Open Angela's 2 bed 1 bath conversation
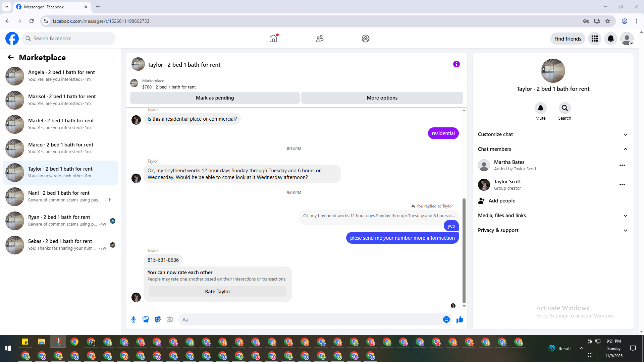The height and width of the screenshot is (362, 644). pos(60,76)
